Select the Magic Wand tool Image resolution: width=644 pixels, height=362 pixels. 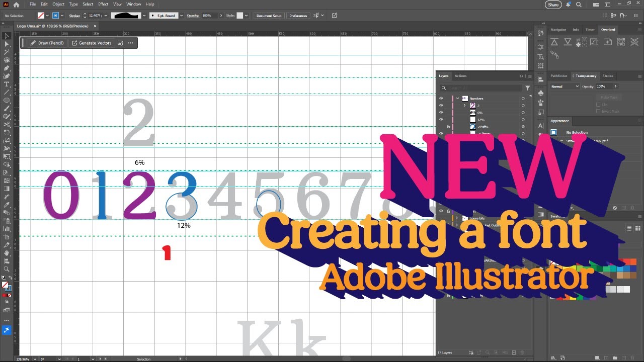click(x=7, y=52)
